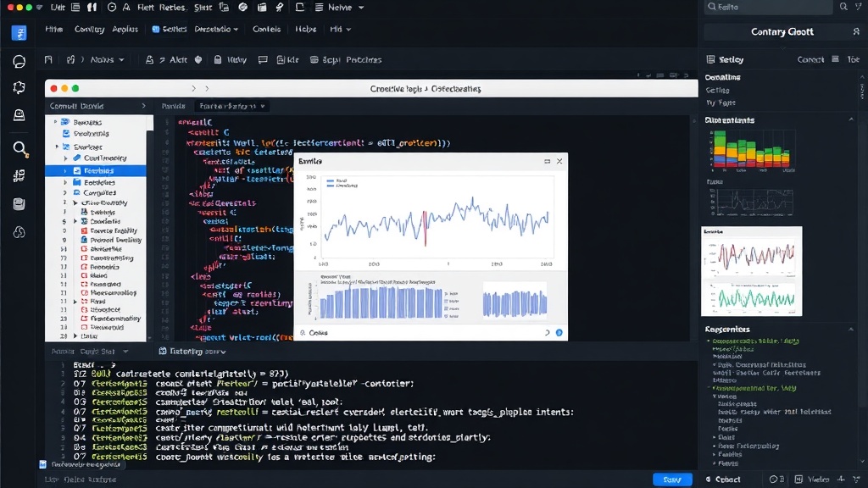This screenshot has width=868, height=488.
Task: Open the Hitie menu
Action: (53, 30)
